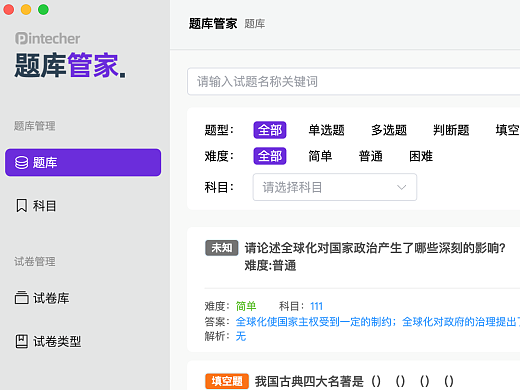Click the Pintecher logo icon
Image resolution: width=520 pixels, height=390 pixels.
coord(21,39)
